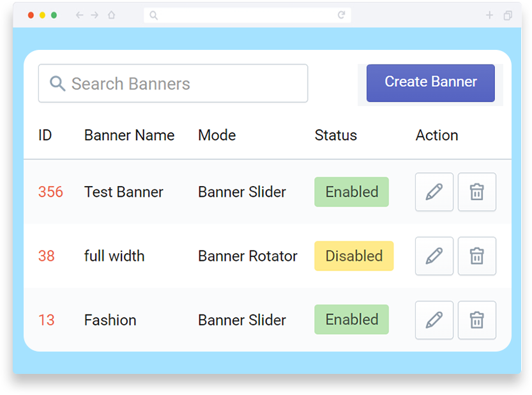Delete the full width banner row

click(x=476, y=256)
